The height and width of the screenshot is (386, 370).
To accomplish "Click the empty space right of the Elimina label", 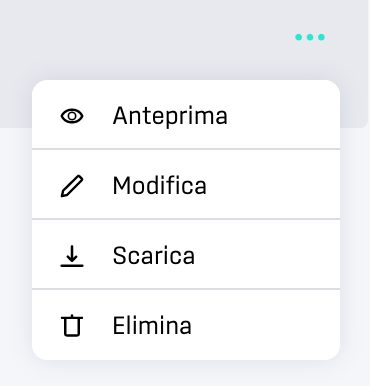I will click(265, 325).
